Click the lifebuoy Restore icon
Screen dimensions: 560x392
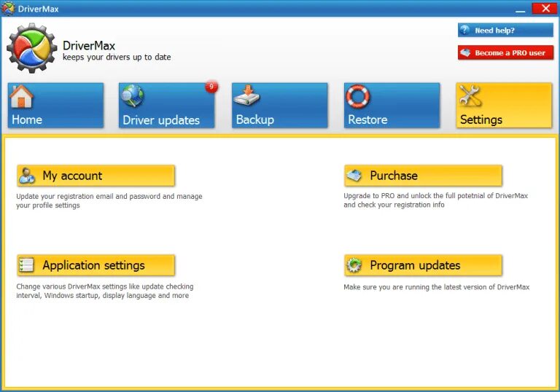click(358, 96)
